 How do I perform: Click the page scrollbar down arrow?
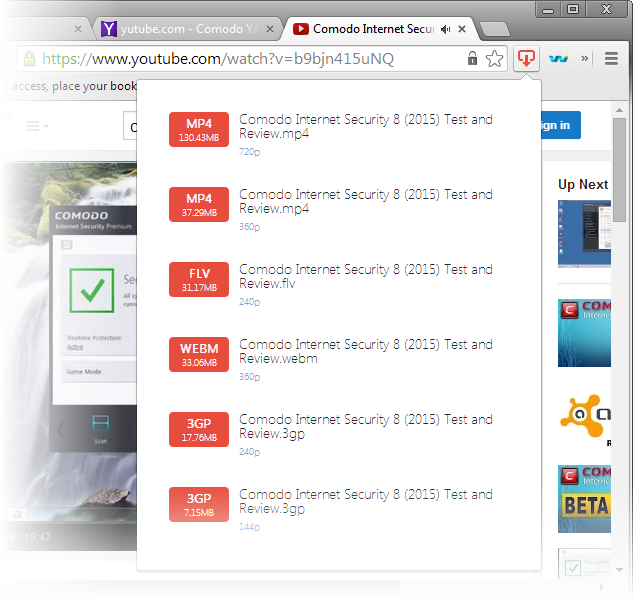619,570
